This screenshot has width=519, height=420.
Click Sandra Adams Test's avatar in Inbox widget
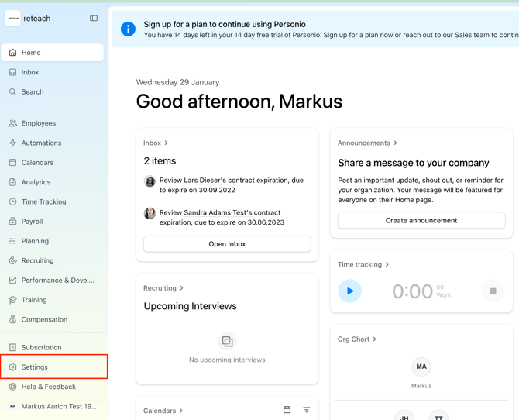(150, 213)
